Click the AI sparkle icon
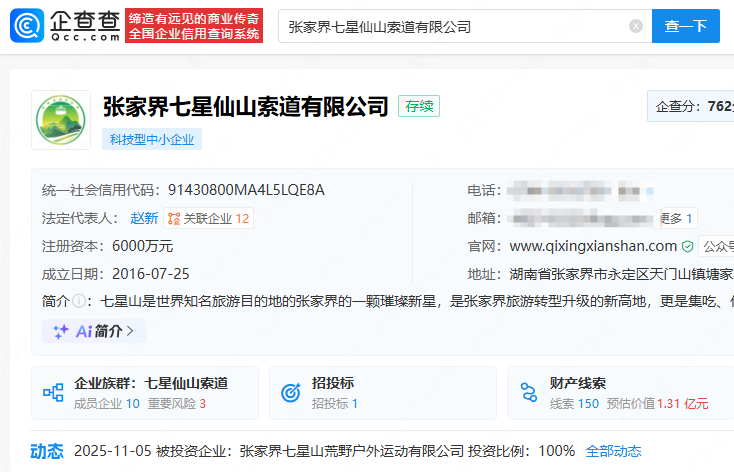The image size is (734, 472). coord(61,331)
